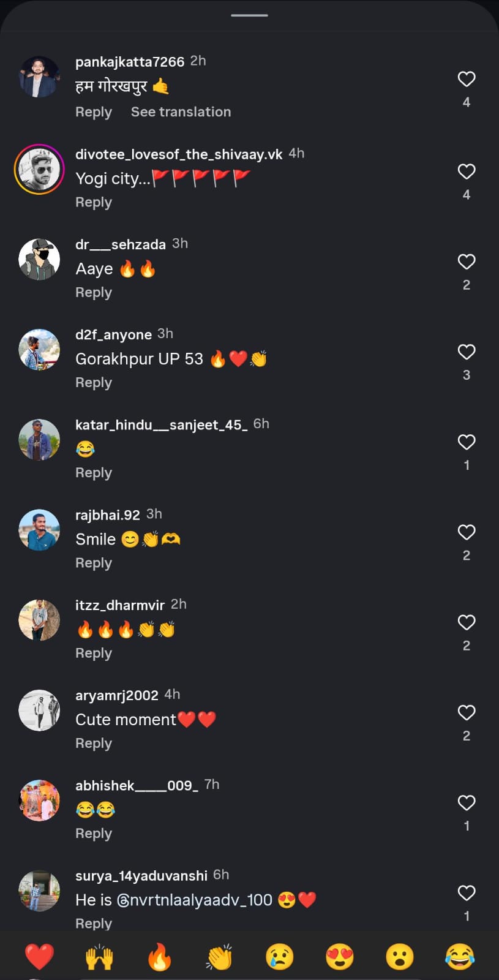This screenshot has height=980, width=499.
Task: Tap the laughing tears quick reaction emoji
Action: (x=459, y=957)
